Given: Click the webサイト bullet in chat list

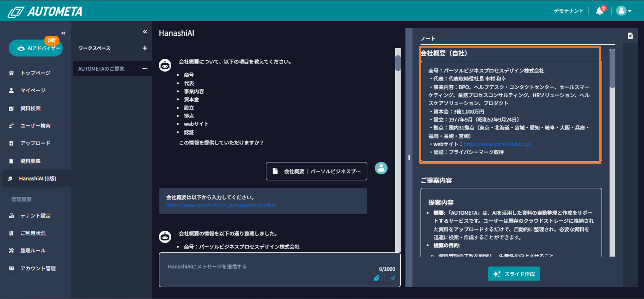Looking at the screenshot, I should 196,124.
